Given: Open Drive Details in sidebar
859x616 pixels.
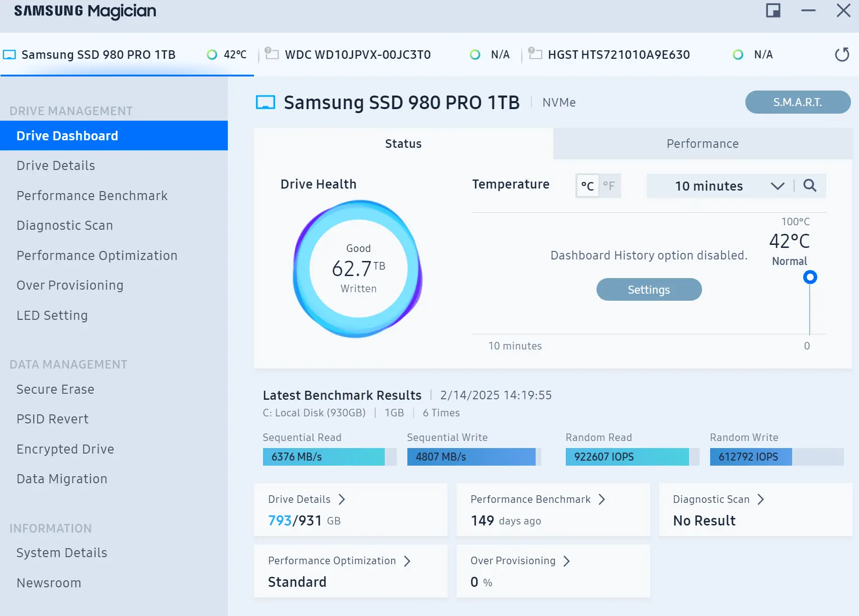Looking at the screenshot, I should [x=114, y=166].
